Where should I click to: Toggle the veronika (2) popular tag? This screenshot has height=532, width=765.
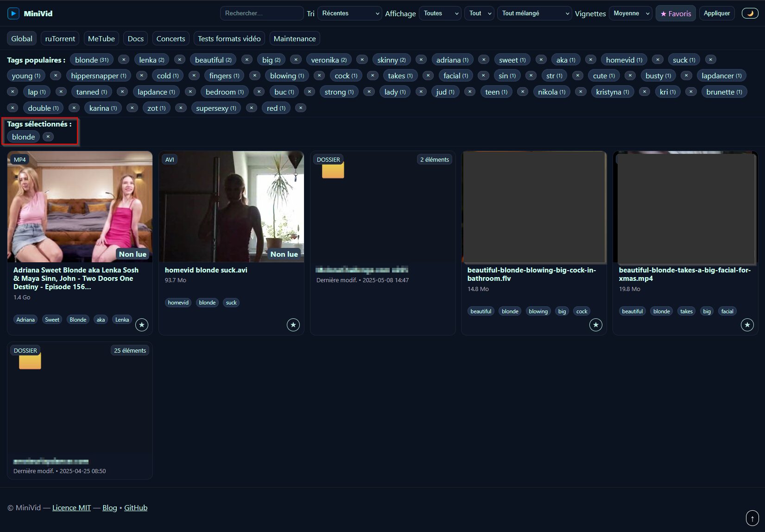pos(329,60)
